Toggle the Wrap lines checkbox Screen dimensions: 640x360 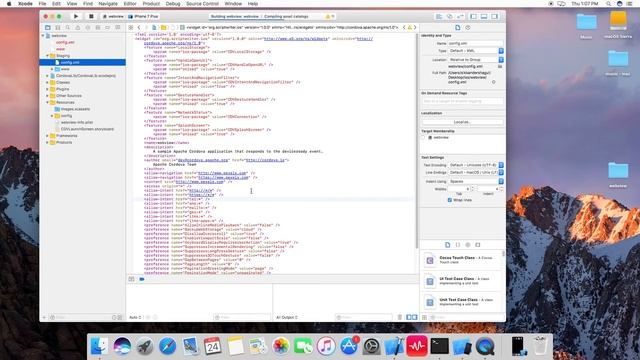[450, 200]
